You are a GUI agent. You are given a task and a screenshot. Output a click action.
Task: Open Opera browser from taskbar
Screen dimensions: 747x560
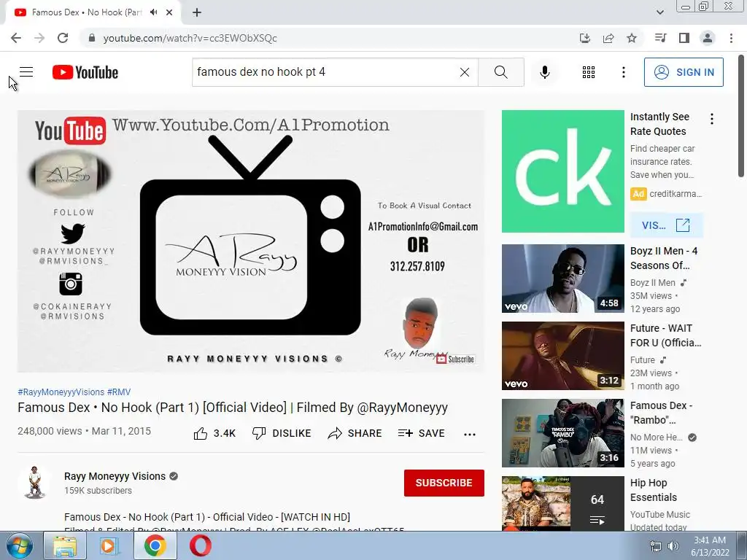[x=201, y=545]
